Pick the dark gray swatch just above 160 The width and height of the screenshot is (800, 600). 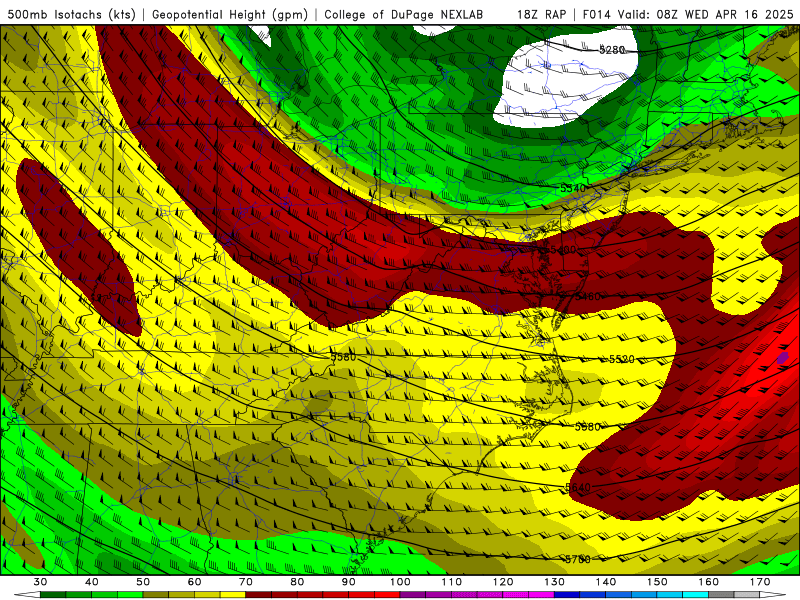coord(721,595)
